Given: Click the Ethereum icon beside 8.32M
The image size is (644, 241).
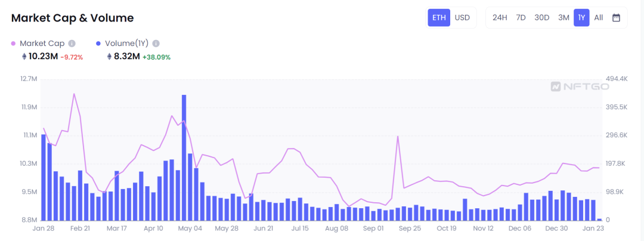Looking at the screenshot, I should (109, 57).
